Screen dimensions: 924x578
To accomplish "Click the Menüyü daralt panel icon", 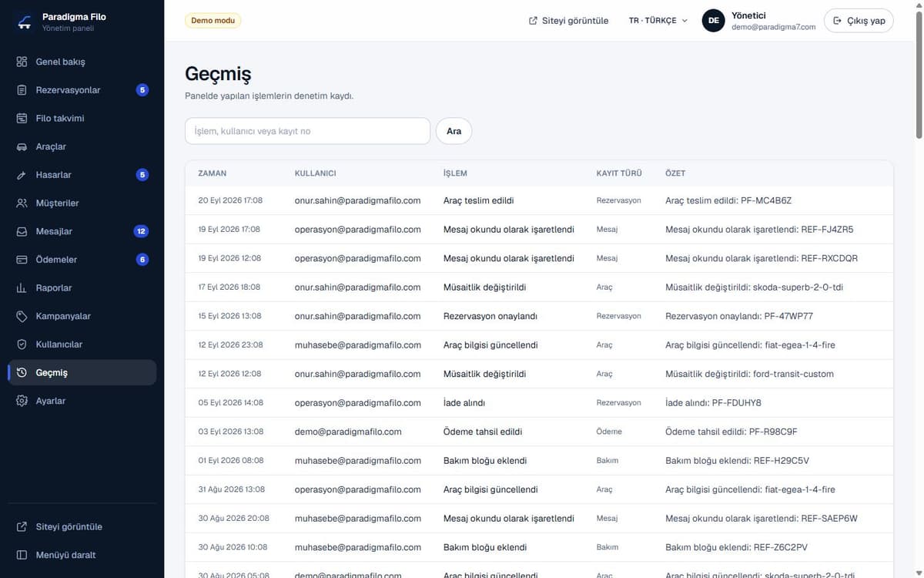I will point(22,555).
